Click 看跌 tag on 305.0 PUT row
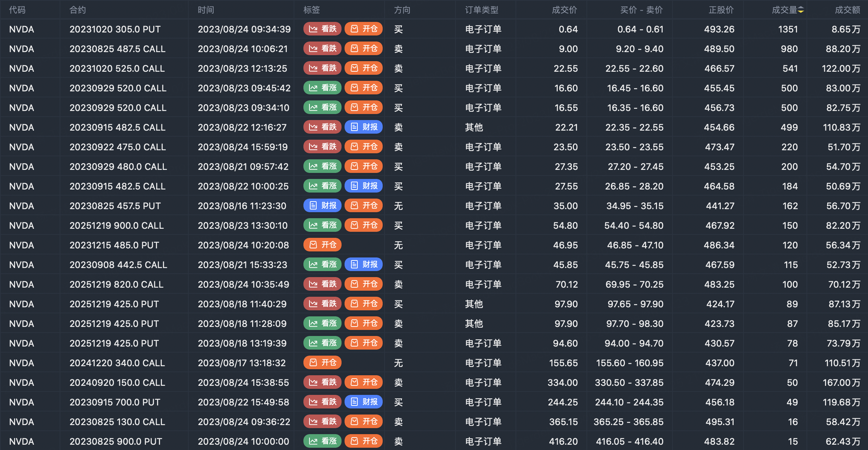868x450 pixels. 322,29
